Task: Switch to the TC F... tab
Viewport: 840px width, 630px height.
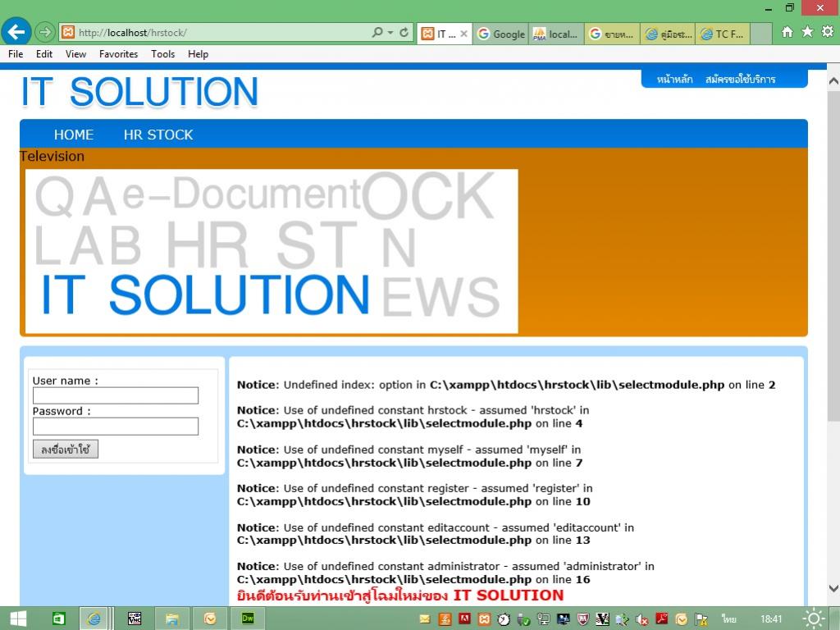Action: pos(724,34)
